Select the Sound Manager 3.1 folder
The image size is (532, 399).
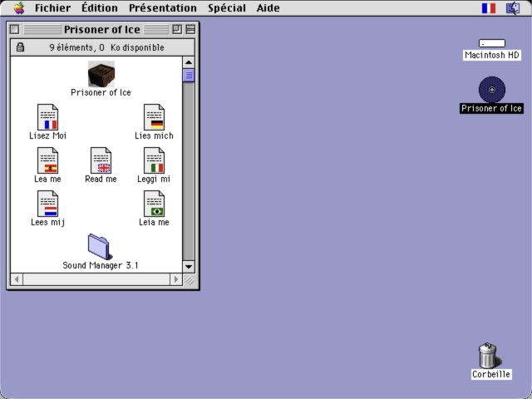pos(100,247)
